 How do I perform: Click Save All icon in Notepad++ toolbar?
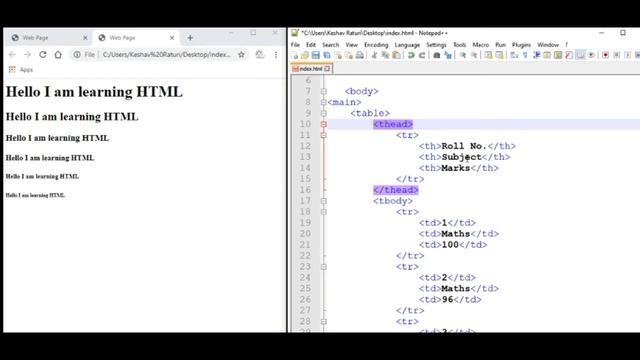[x=327, y=55]
